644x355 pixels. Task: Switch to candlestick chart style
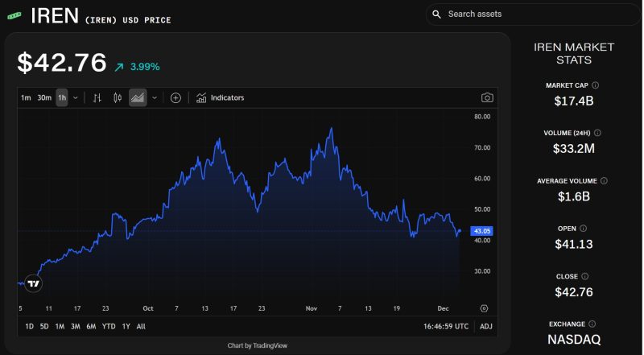(118, 97)
